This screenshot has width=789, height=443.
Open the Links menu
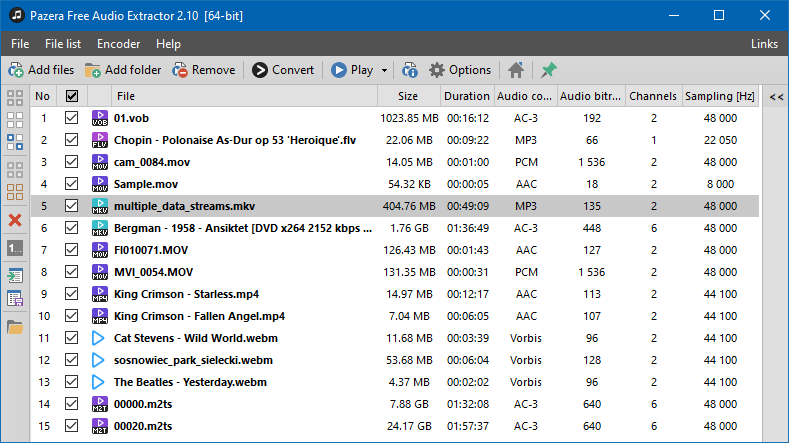coord(764,44)
